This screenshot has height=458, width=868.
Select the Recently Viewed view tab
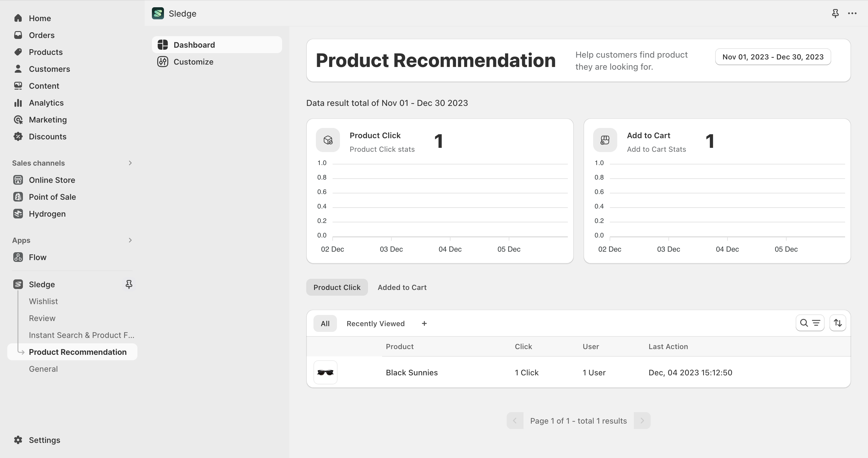(375, 323)
